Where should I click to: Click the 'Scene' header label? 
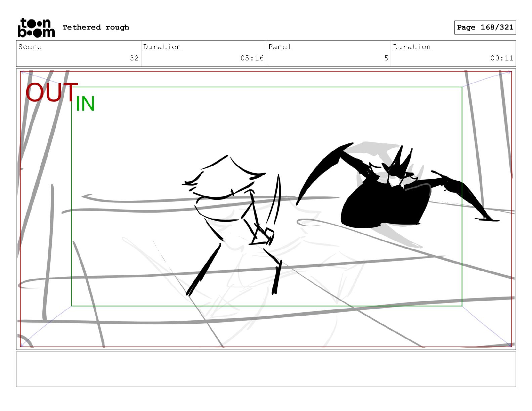click(x=30, y=47)
